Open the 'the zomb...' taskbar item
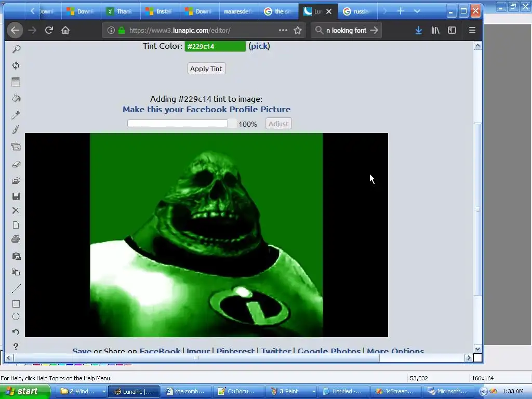532x399 pixels. coord(185,391)
